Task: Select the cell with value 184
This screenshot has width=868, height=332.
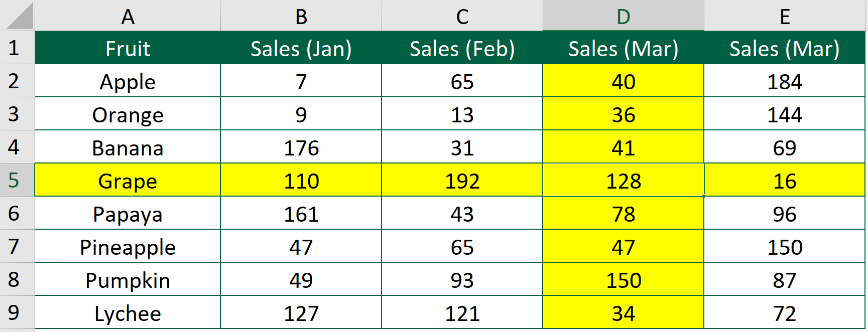Action: click(x=785, y=81)
